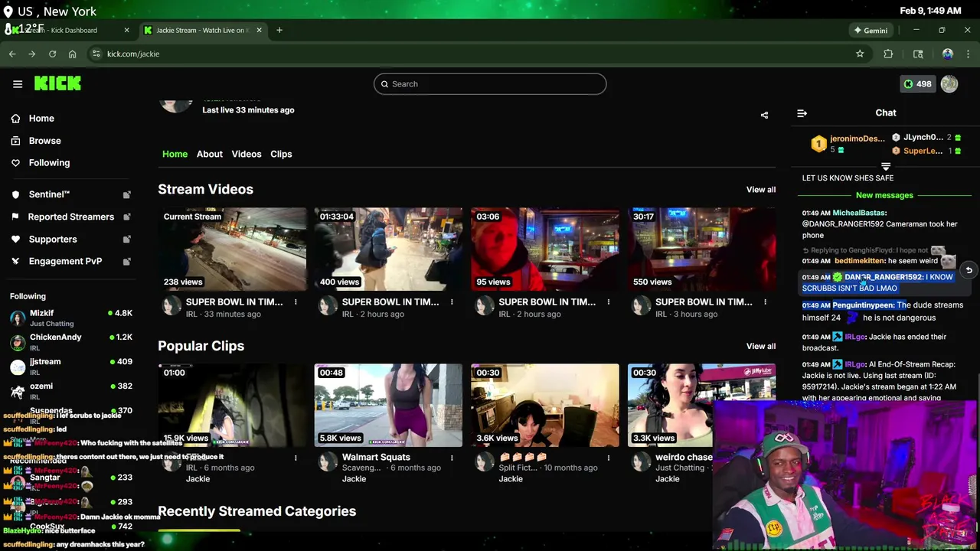Open jjstream channel in Following list

(x=71, y=367)
